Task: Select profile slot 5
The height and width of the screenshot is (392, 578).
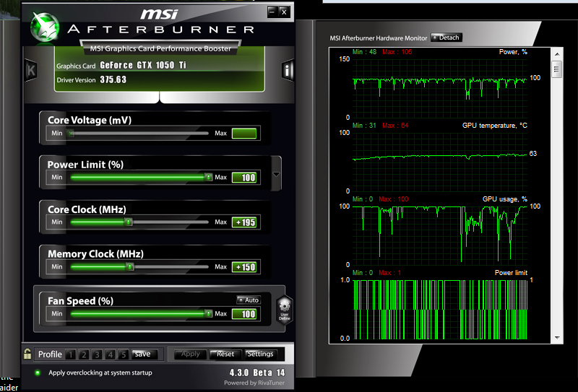Action: click(124, 354)
